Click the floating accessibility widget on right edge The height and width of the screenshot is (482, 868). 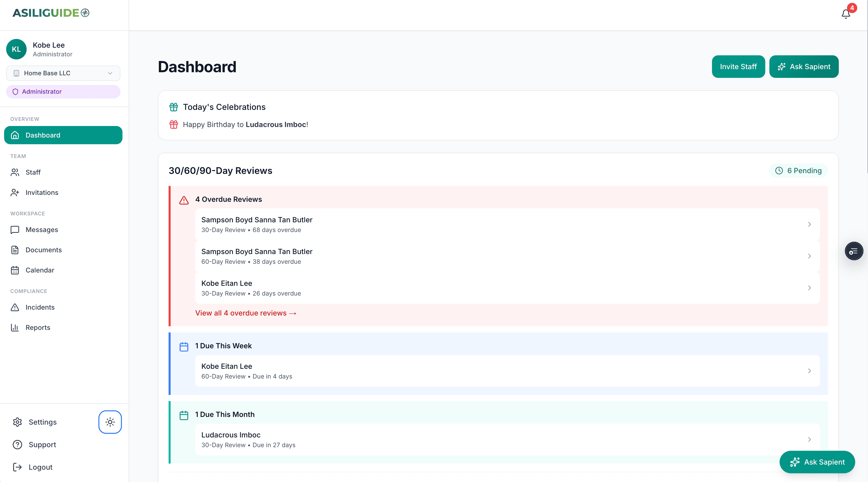click(x=854, y=251)
